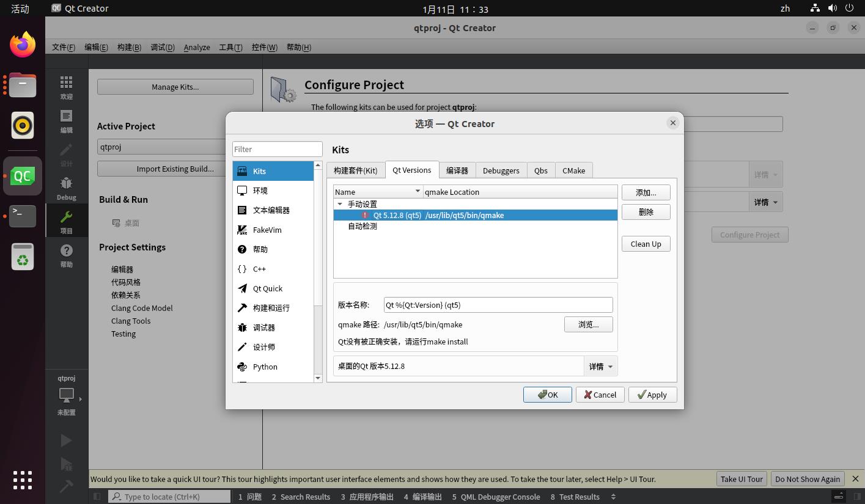The height and width of the screenshot is (504, 865).
Task: Open Files manager from the dock
Action: (23, 85)
